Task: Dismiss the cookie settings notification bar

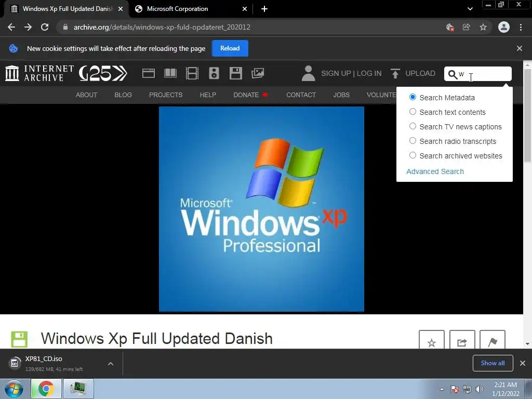Action: 519,48
